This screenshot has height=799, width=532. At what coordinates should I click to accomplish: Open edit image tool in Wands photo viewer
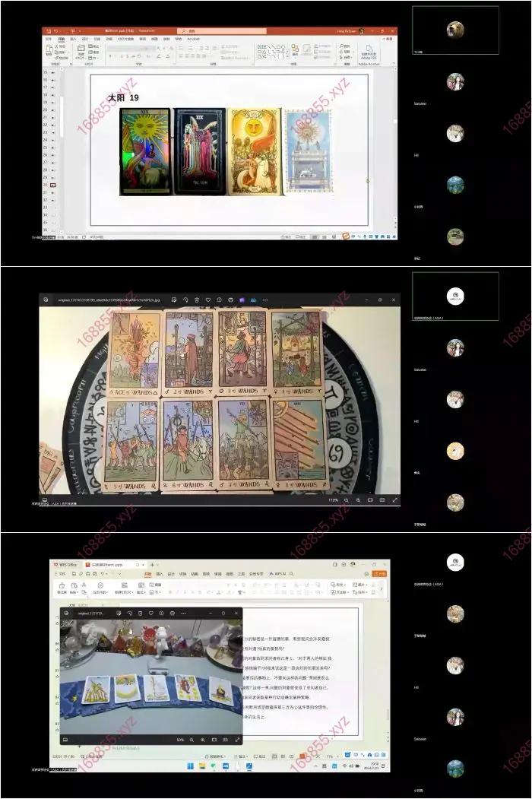[174, 300]
